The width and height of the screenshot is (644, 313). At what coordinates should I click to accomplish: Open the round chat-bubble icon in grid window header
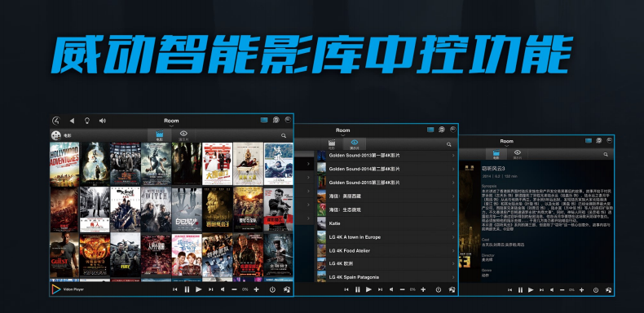click(276, 120)
